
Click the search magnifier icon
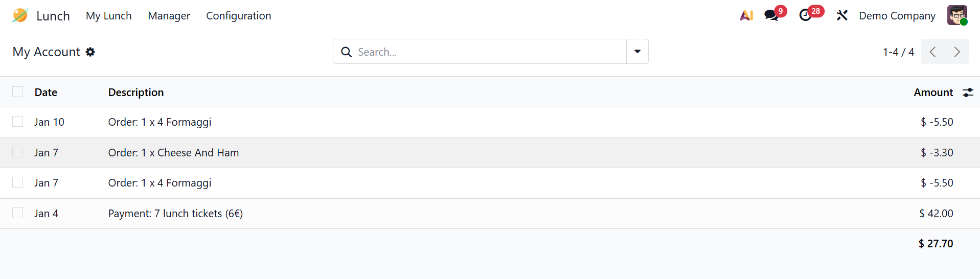(x=346, y=52)
